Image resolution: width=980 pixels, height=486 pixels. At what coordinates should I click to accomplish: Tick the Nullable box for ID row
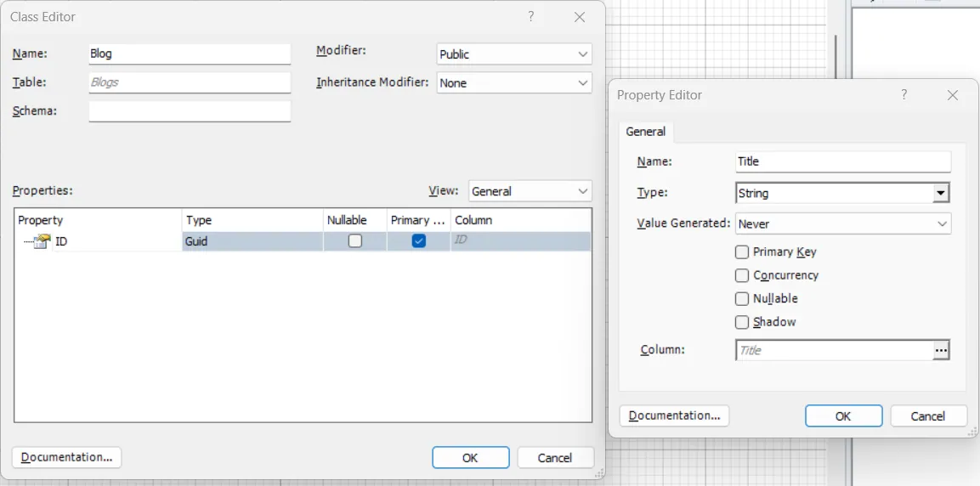point(355,241)
